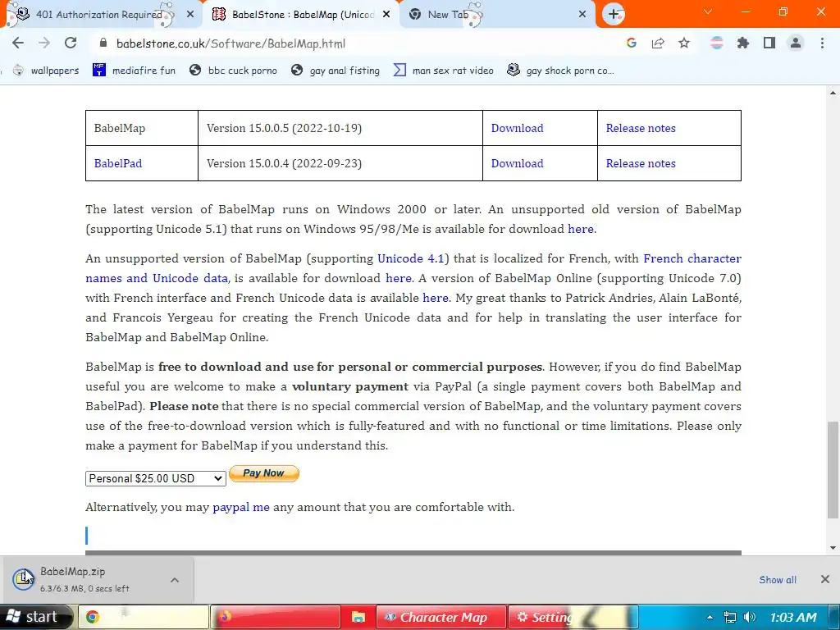Screen dimensions: 840x630
Task: Open the Chrome three-dot menu
Action: (822, 43)
